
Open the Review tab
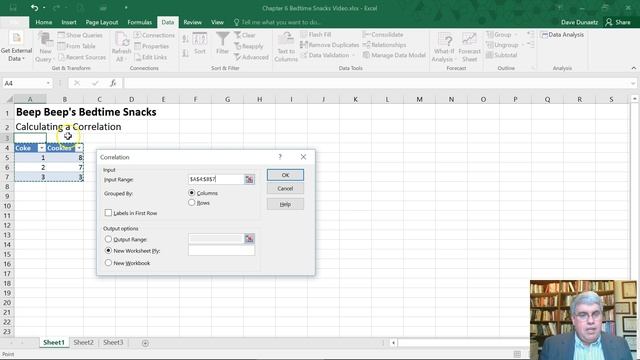click(192, 22)
